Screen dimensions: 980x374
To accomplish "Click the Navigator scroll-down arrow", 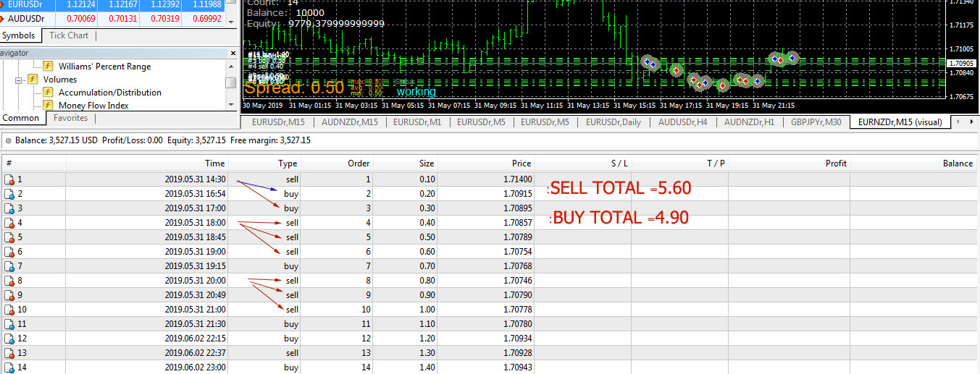I will (231, 103).
